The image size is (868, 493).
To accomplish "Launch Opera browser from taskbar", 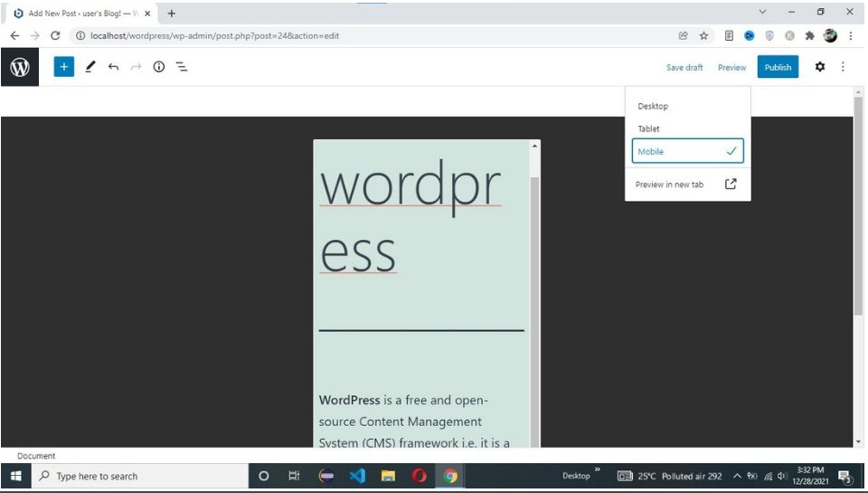I will coord(419,476).
